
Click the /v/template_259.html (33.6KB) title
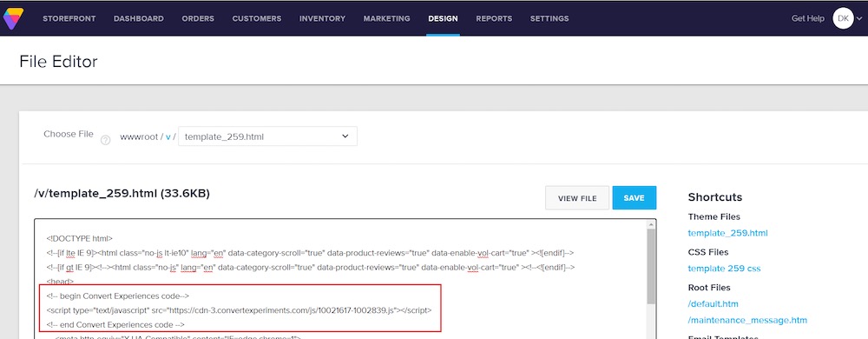[x=122, y=193]
